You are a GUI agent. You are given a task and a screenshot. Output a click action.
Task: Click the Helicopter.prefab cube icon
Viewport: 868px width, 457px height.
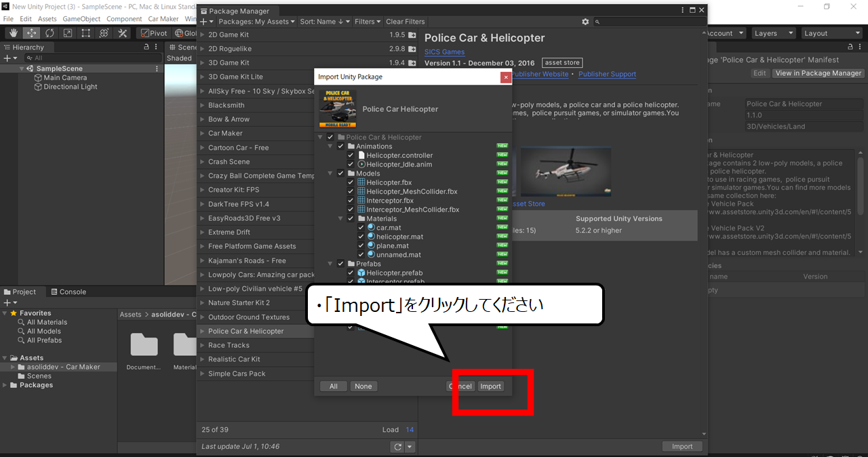click(361, 273)
